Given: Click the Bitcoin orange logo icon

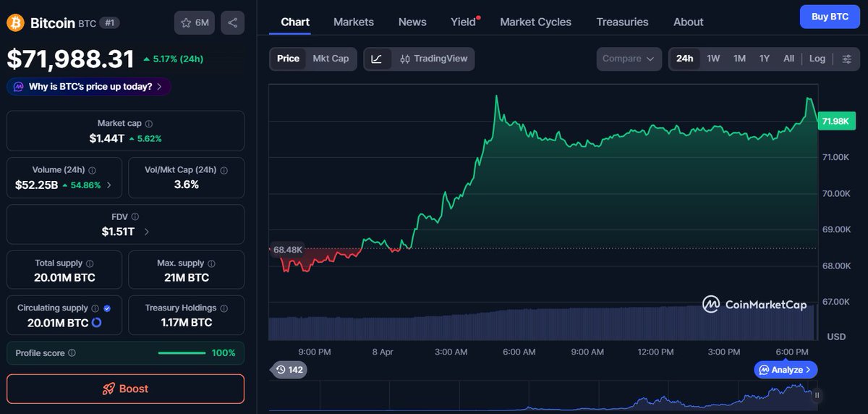Looking at the screenshot, I should click(x=15, y=23).
